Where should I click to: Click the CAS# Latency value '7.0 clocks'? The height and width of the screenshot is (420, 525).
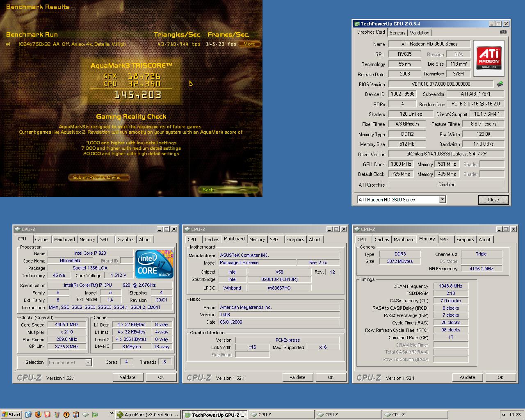coord(451,301)
